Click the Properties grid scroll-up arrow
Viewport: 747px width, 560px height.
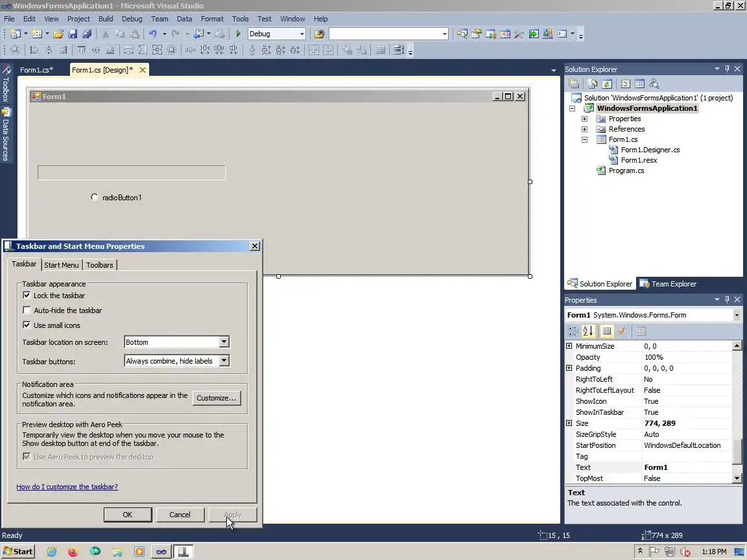click(x=737, y=345)
